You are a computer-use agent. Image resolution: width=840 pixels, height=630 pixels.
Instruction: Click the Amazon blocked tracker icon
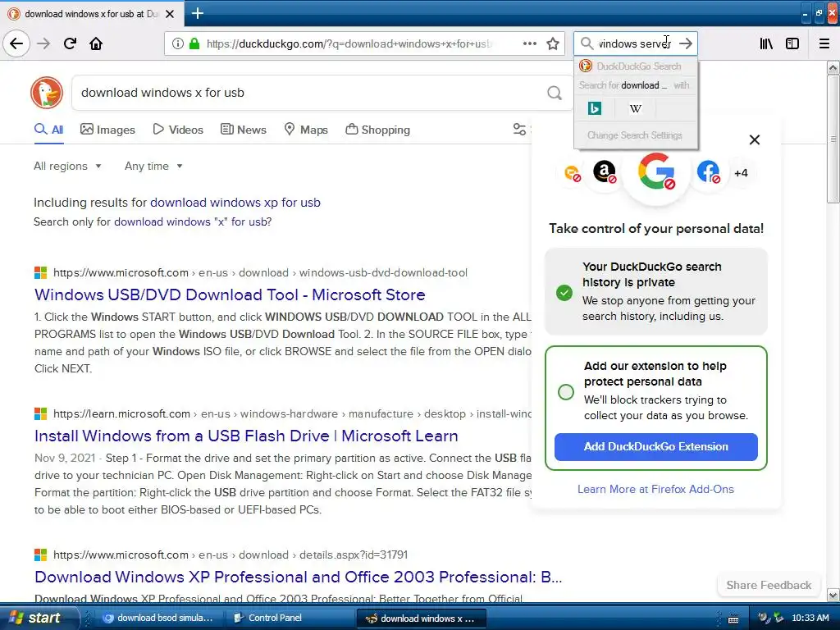[x=605, y=172]
